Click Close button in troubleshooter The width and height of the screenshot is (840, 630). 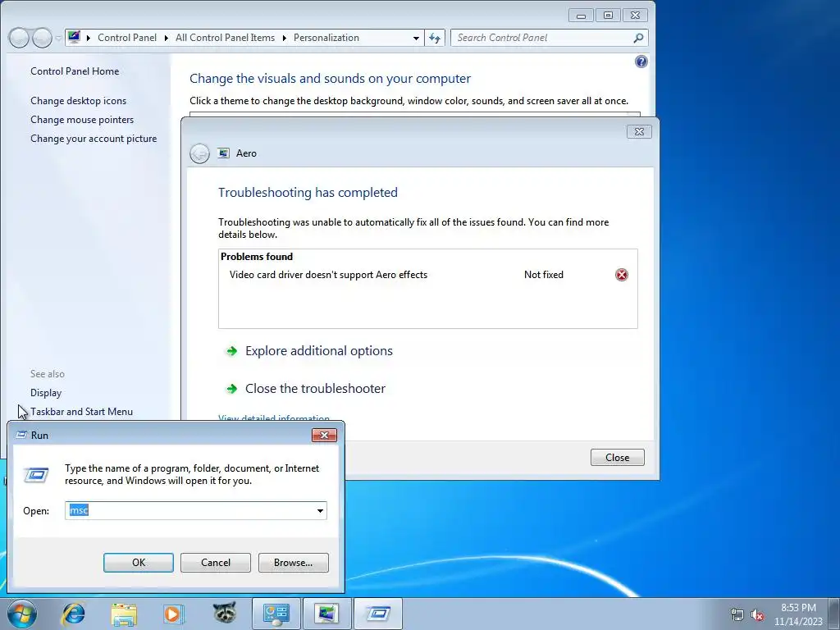pos(617,458)
